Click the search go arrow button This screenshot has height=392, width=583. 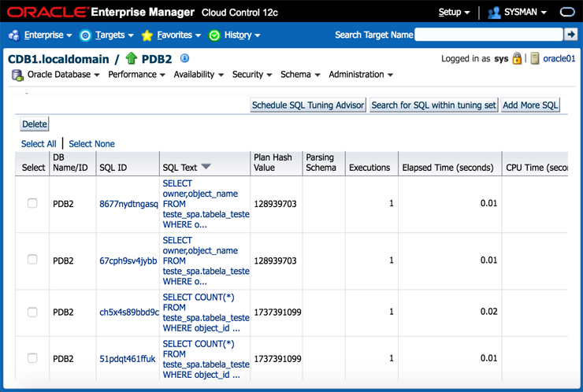[x=571, y=35]
